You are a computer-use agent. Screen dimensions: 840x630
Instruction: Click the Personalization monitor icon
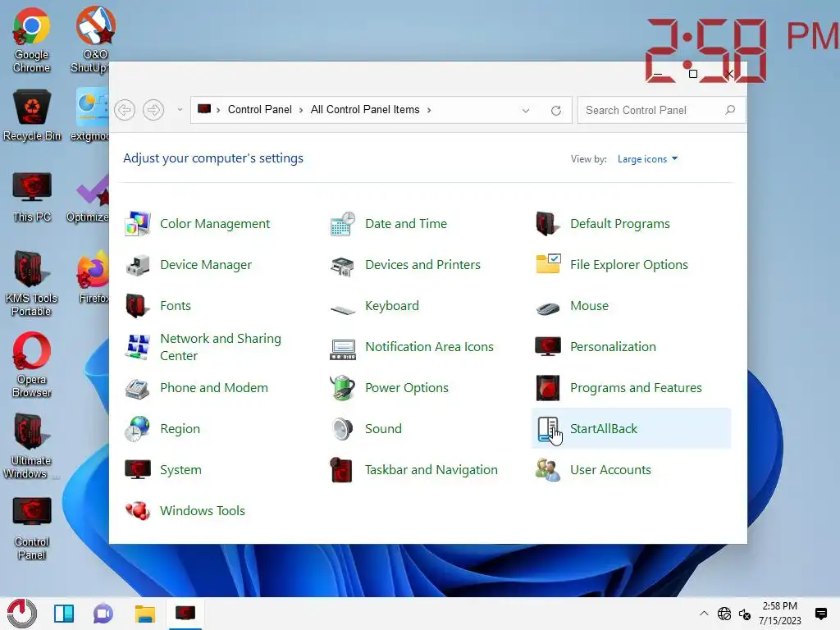coord(547,347)
